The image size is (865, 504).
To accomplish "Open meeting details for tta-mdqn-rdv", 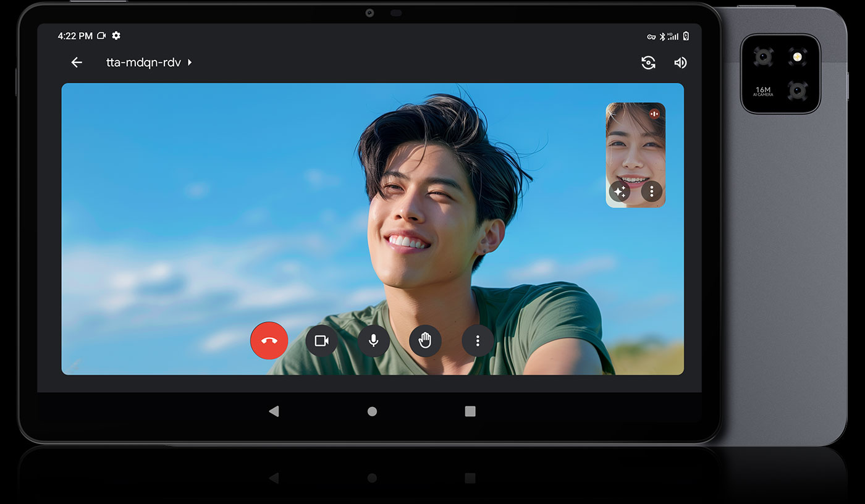I will [143, 62].
